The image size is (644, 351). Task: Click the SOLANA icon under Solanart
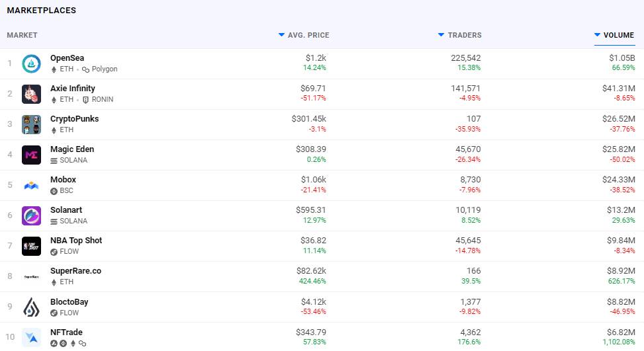pyautogui.click(x=54, y=221)
